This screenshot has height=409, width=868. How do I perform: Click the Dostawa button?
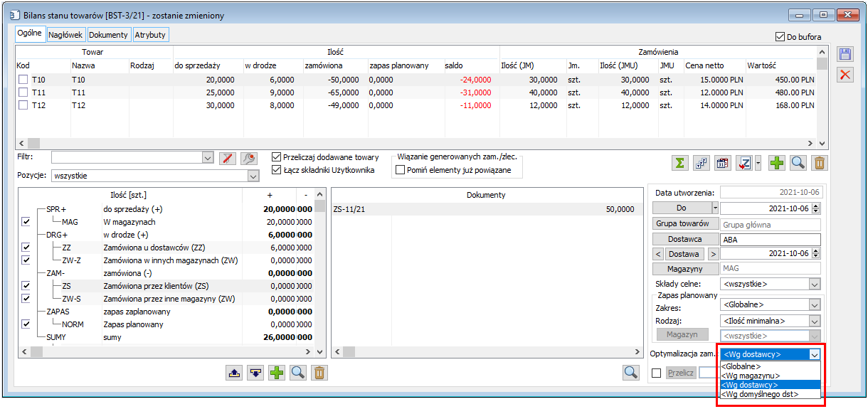click(684, 254)
